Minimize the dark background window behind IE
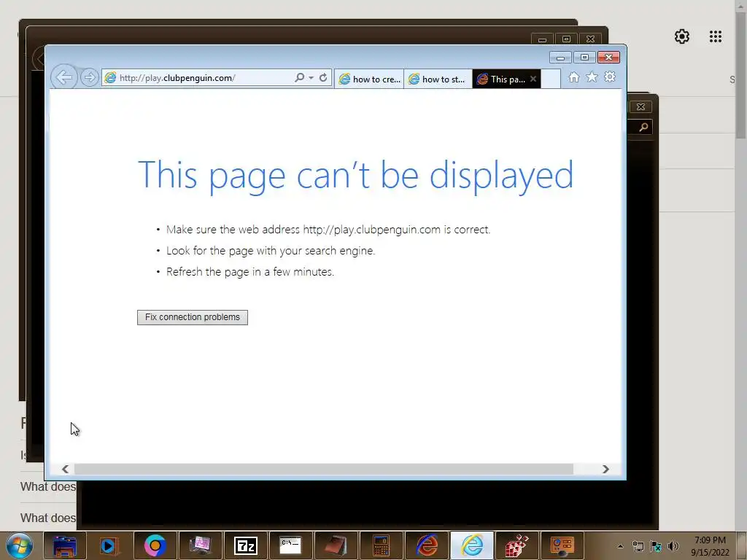 pos(542,39)
